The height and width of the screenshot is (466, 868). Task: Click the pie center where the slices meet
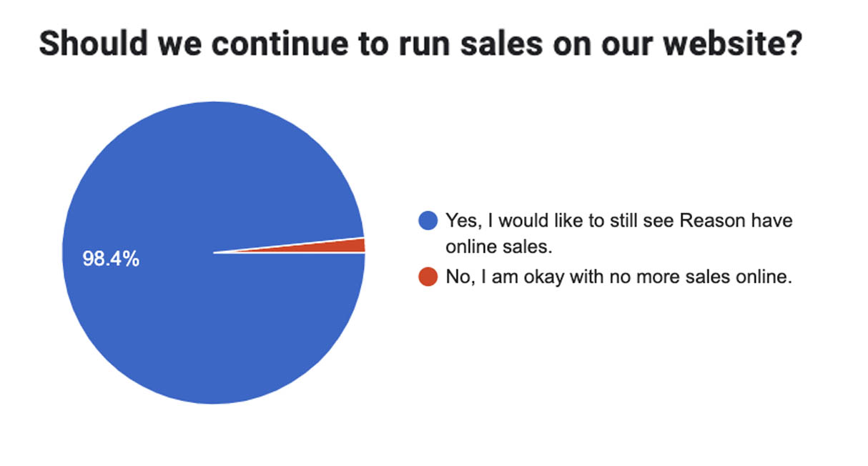coord(214,253)
